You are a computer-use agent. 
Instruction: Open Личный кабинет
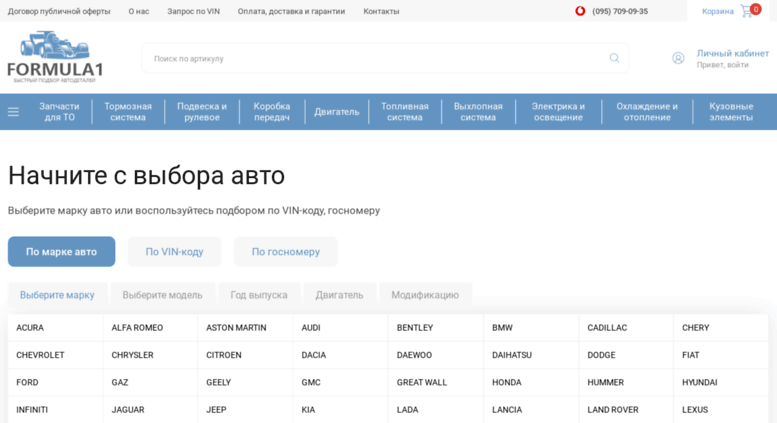click(x=732, y=53)
